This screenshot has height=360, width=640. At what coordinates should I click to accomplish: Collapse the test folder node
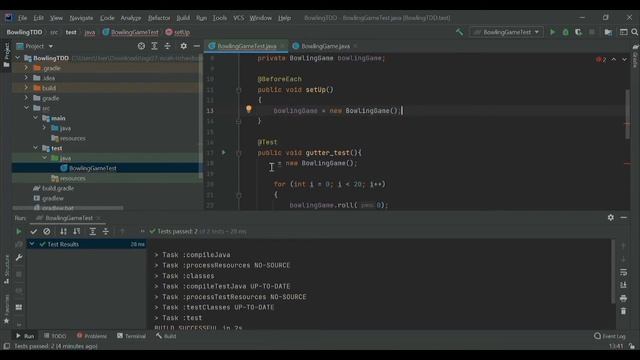(36, 148)
